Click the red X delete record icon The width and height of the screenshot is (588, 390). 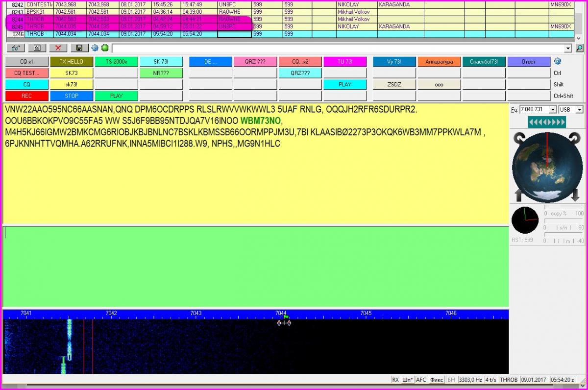coord(58,48)
